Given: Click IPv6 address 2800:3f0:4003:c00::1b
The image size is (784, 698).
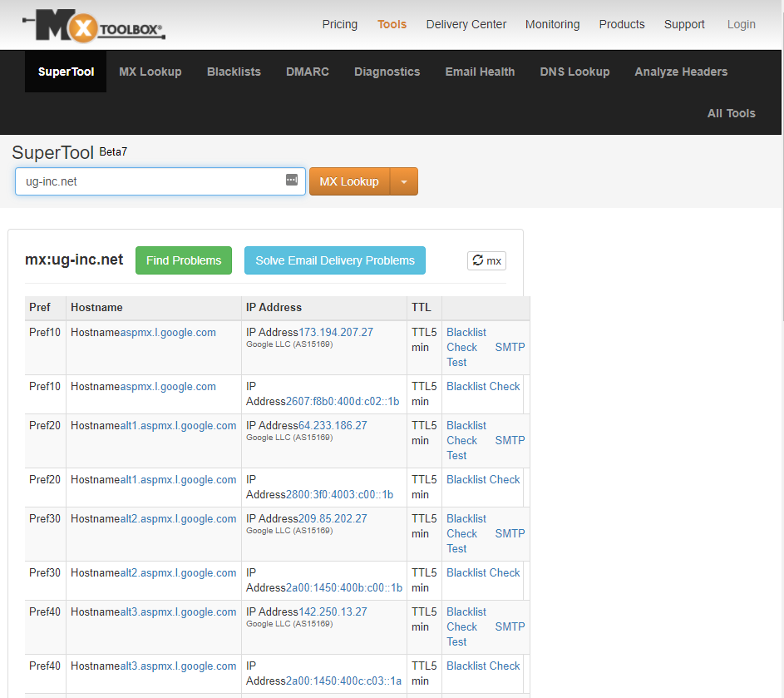Looking at the screenshot, I should (339, 494).
